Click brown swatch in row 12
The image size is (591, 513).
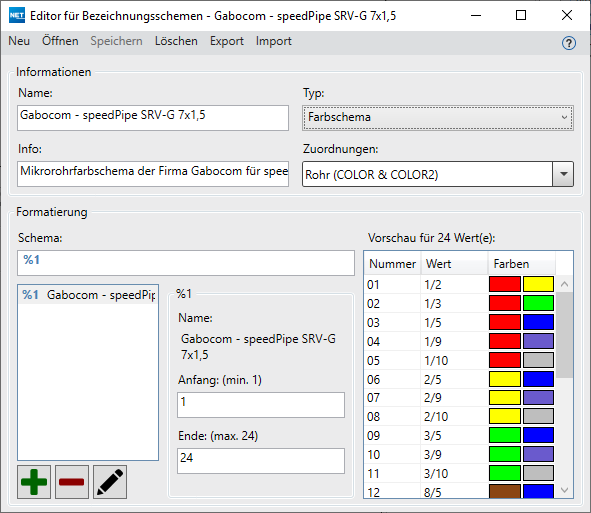coord(505,492)
